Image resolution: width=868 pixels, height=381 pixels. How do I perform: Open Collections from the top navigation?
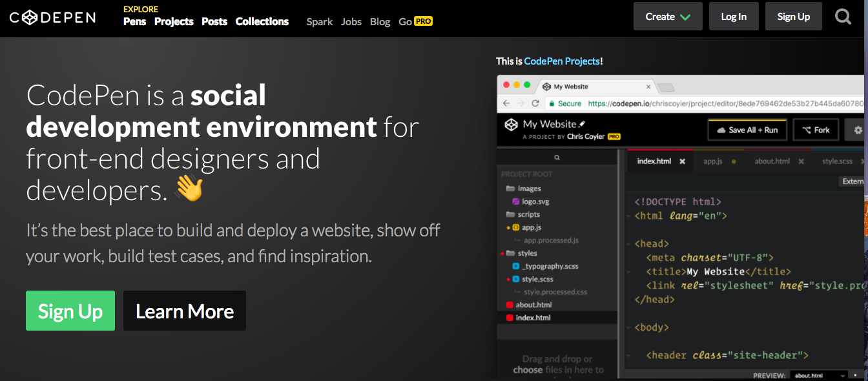coord(262,21)
